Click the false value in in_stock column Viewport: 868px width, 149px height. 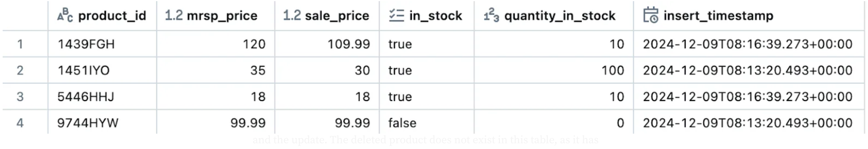pos(402,123)
